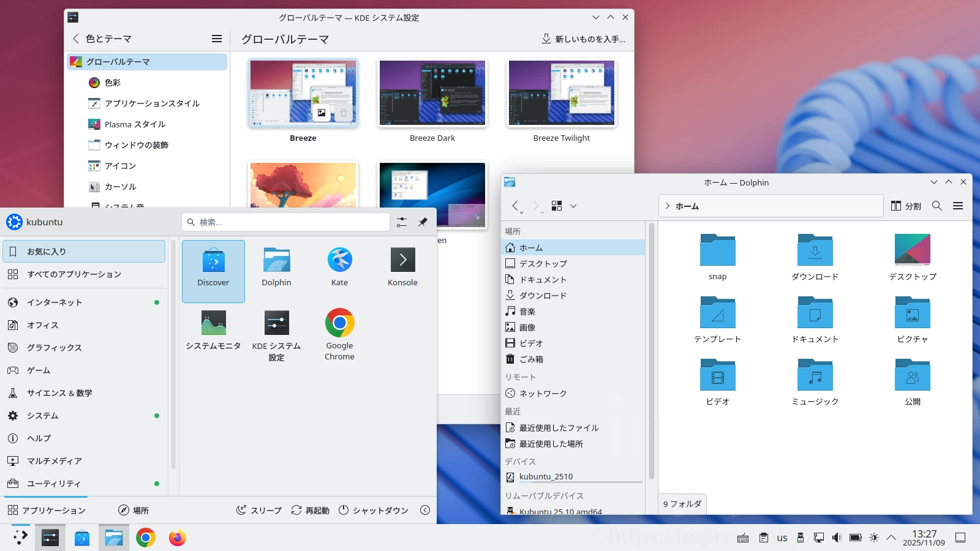
Task: Open the System Settings sidebar hamburger menu
Action: coord(217,39)
